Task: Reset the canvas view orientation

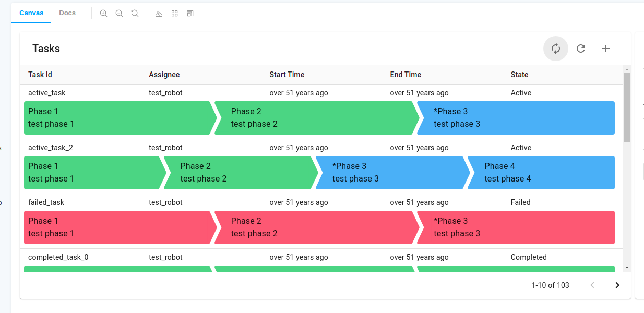Action: pyautogui.click(x=135, y=13)
